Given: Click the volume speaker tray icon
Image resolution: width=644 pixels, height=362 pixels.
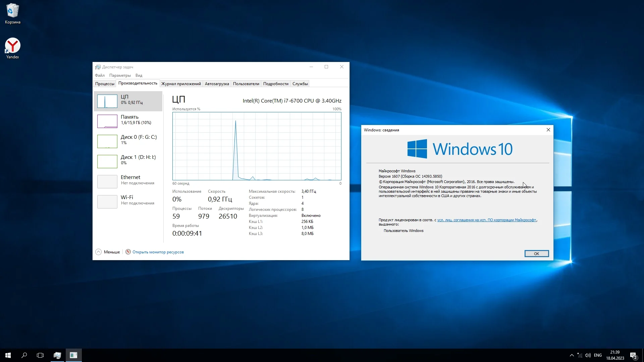Looking at the screenshot, I should click(588, 355).
